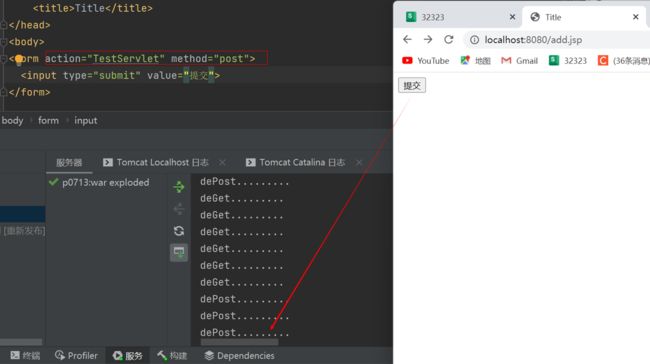Image resolution: width=650 pixels, height=364 pixels.
Task: Switch to Tomcat Localhost 日志 tab
Action: click(156, 162)
